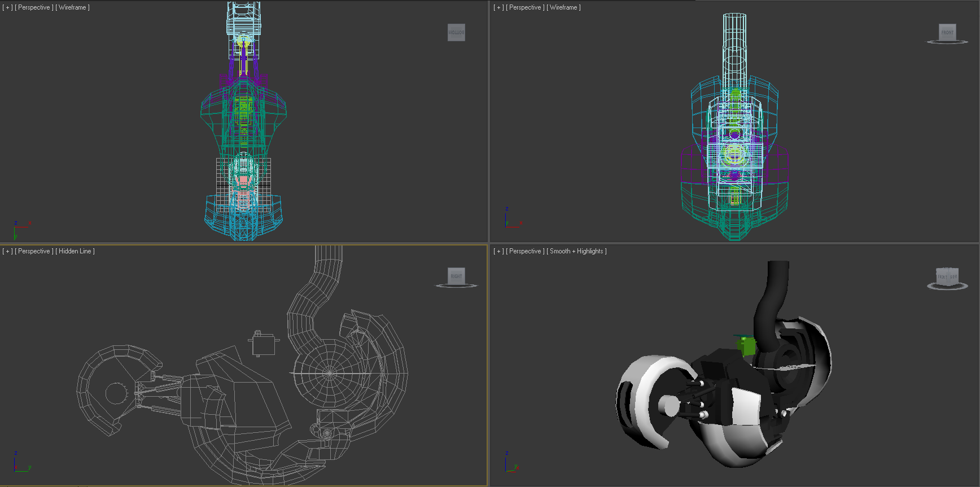The image size is (980, 487).
Task: Click the compass ring under RIGHT ViewCube
Action: [x=456, y=287]
